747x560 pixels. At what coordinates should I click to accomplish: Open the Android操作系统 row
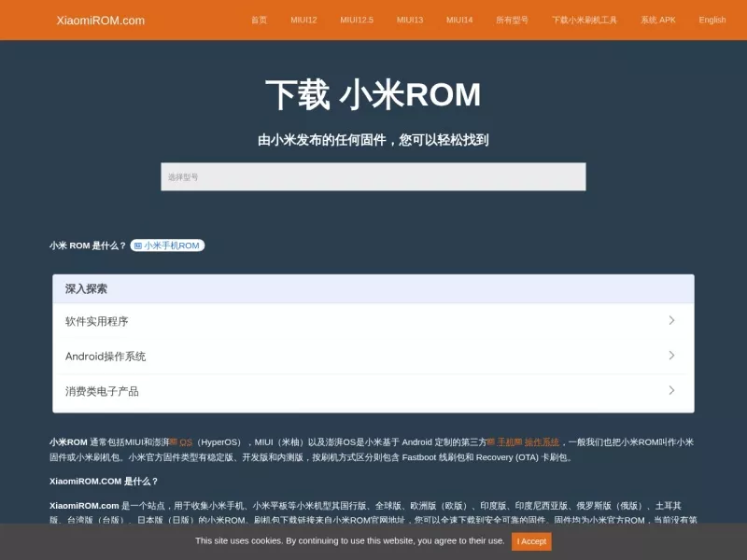pos(373,357)
